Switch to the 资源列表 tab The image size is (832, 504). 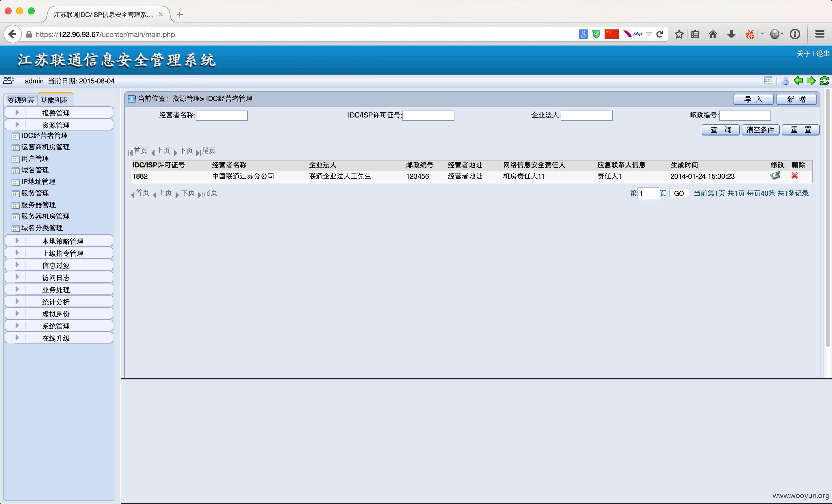click(x=21, y=100)
